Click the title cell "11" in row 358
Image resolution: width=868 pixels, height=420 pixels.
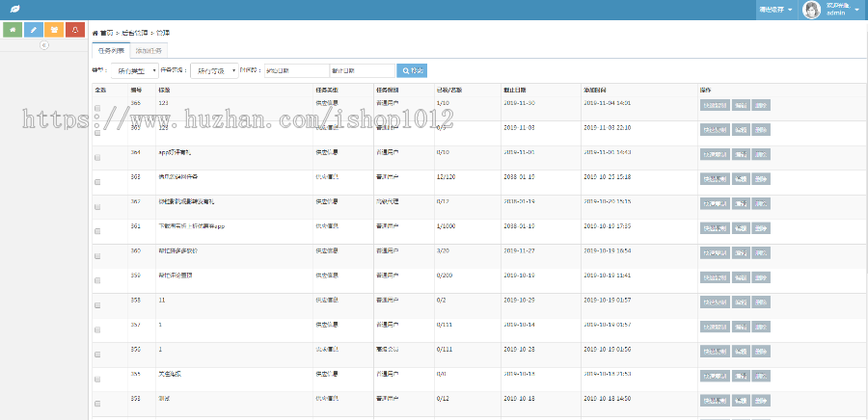pos(162,301)
